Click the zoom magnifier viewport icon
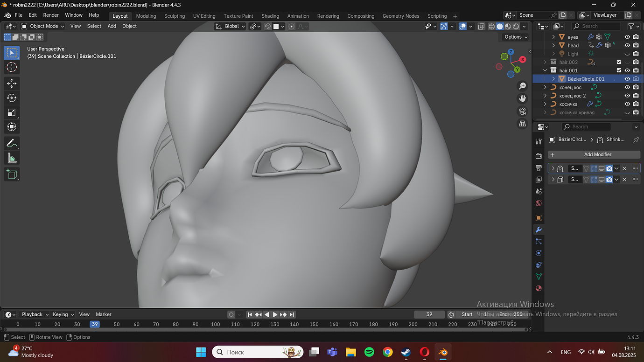The width and height of the screenshot is (644, 362). pyautogui.click(x=523, y=86)
